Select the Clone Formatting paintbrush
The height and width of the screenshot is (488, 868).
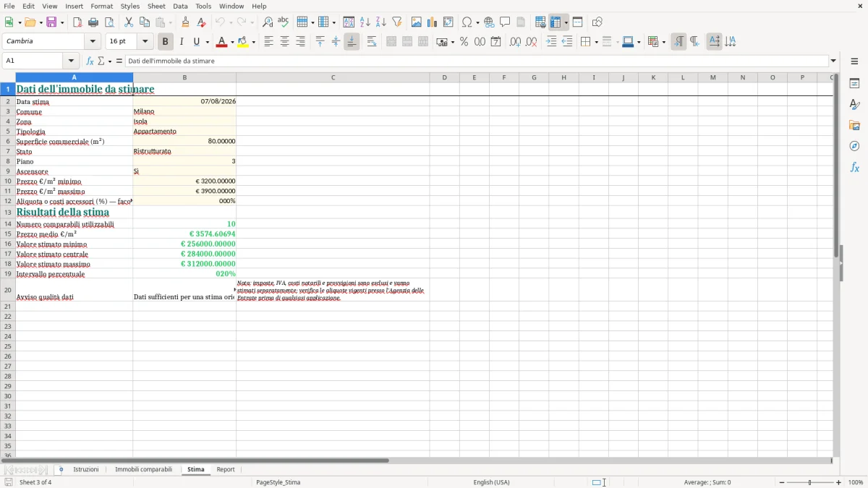tap(185, 22)
